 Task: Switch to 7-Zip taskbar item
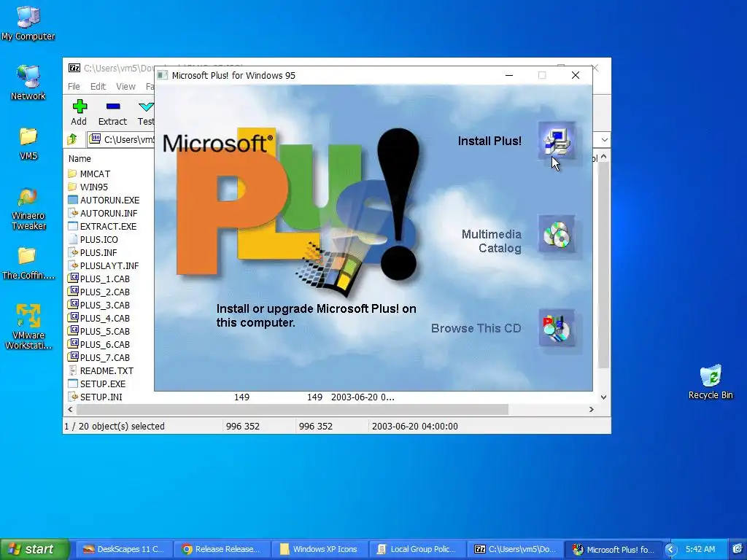coord(515,550)
